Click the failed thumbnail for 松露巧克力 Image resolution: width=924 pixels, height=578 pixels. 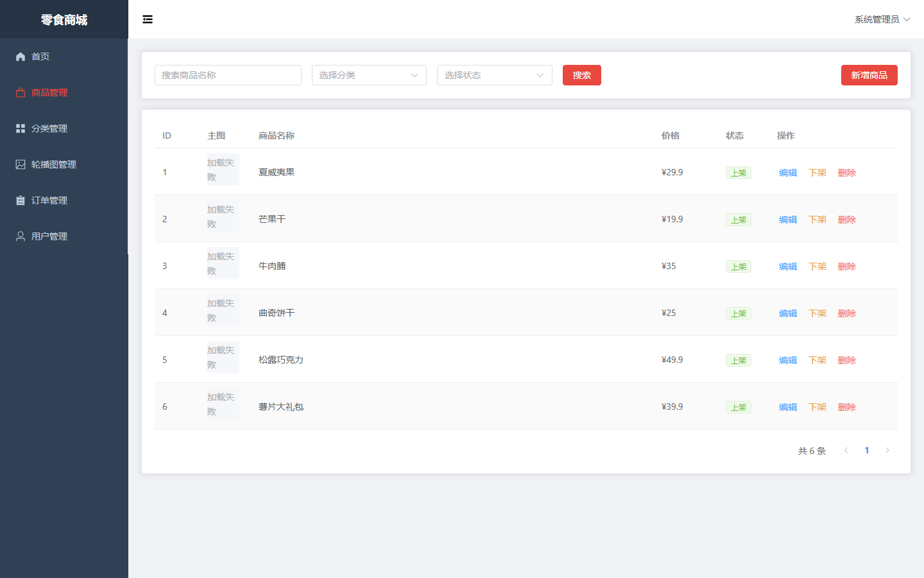pyautogui.click(x=223, y=357)
